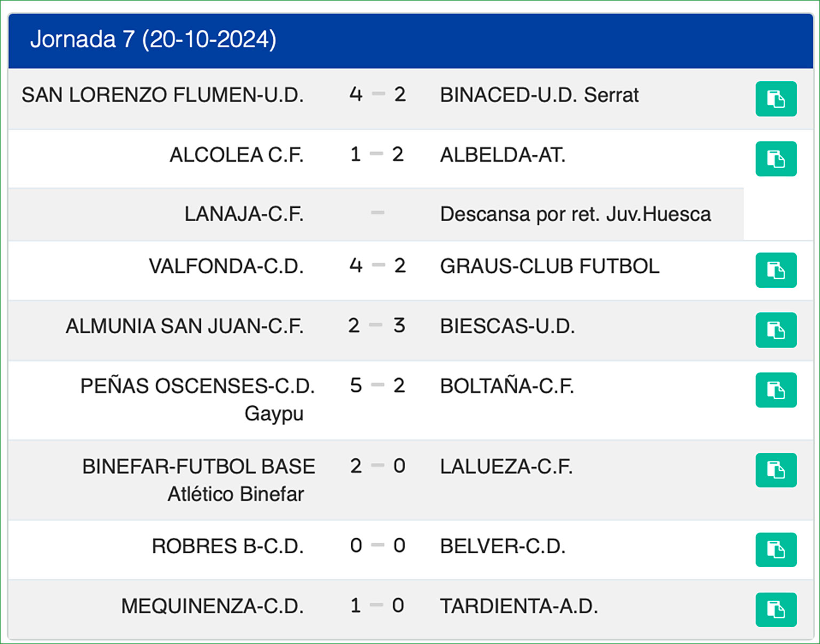
Task: Select PEÑAS OSCENSES-C.D. Gaypu team name
Action: (198, 398)
